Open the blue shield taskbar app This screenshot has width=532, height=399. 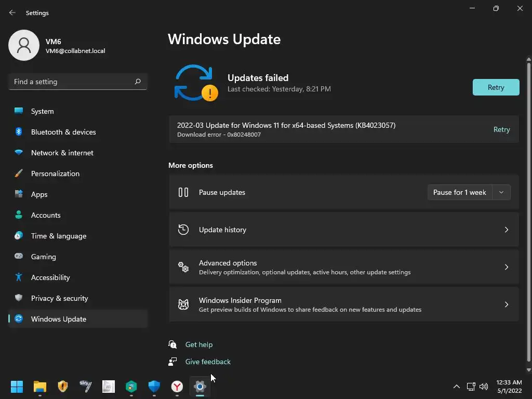coord(154,387)
